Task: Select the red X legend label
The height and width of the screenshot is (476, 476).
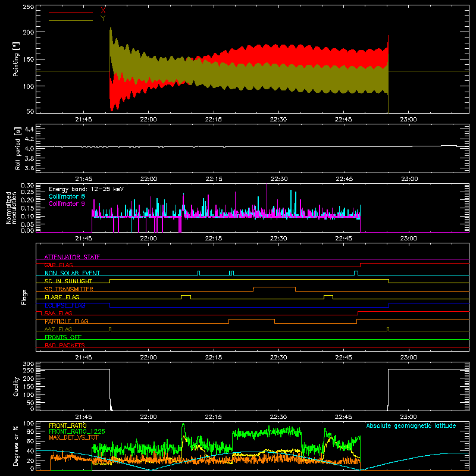Action: pyautogui.click(x=103, y=11)
